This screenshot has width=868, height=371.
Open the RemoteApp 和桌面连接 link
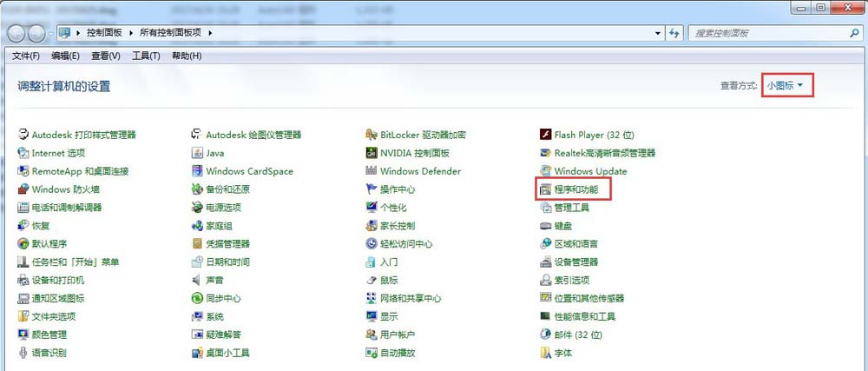coord(80,171)
